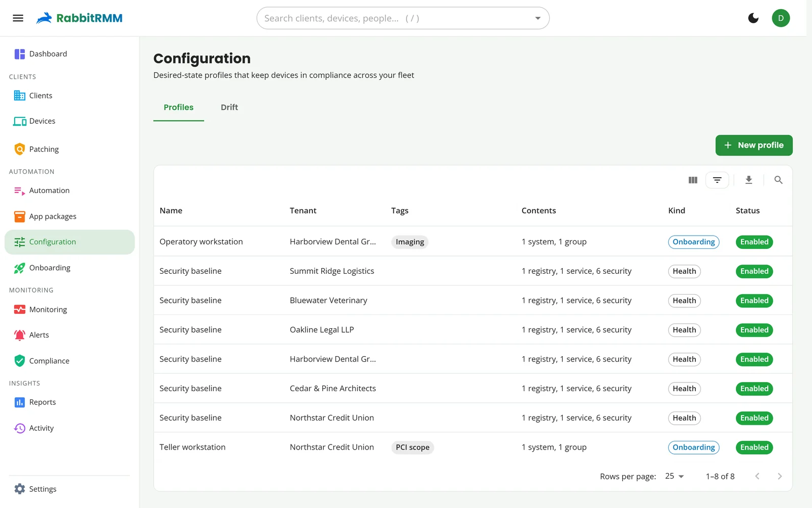The image size is (812, 508).
Task: Sort by the Name column header
Action: 171,210
